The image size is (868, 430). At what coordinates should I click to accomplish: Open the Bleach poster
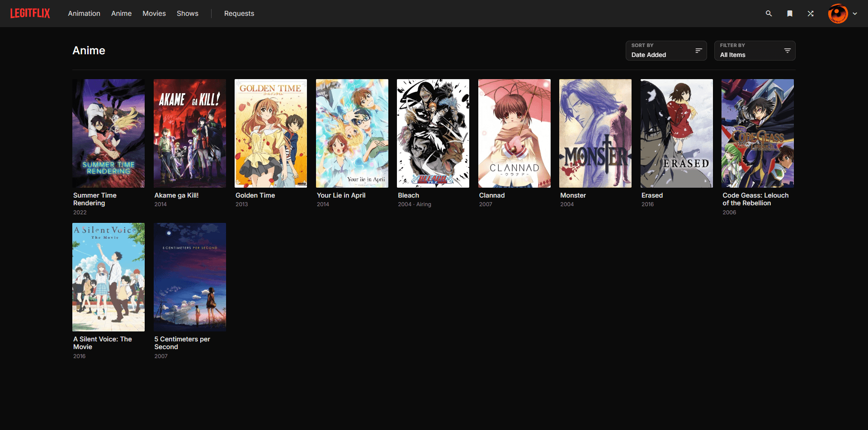click(433, 133)
